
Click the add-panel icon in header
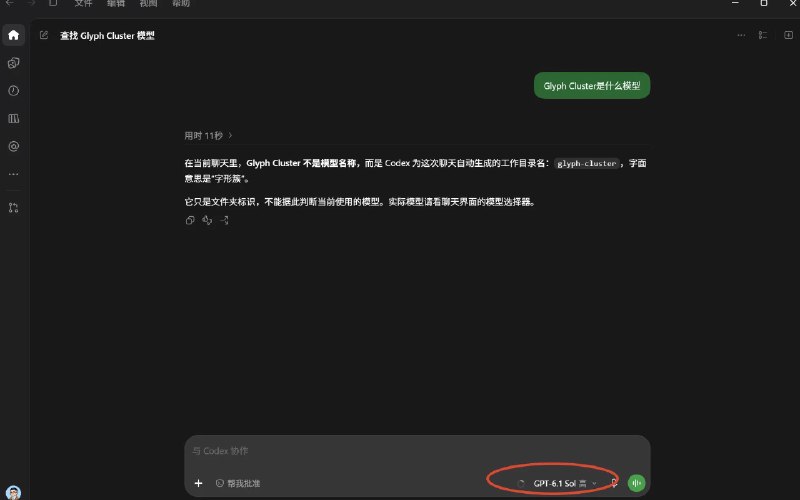coord(788,35)
